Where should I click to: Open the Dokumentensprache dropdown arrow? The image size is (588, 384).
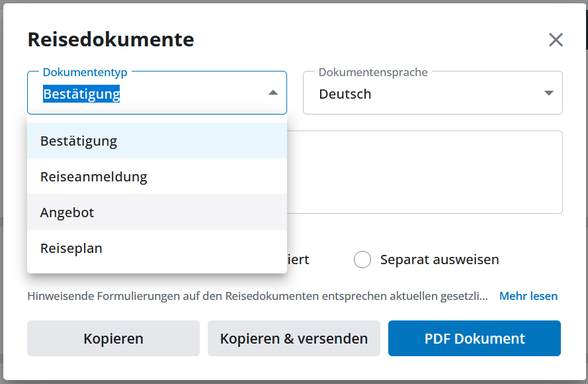tap(548, 93)
